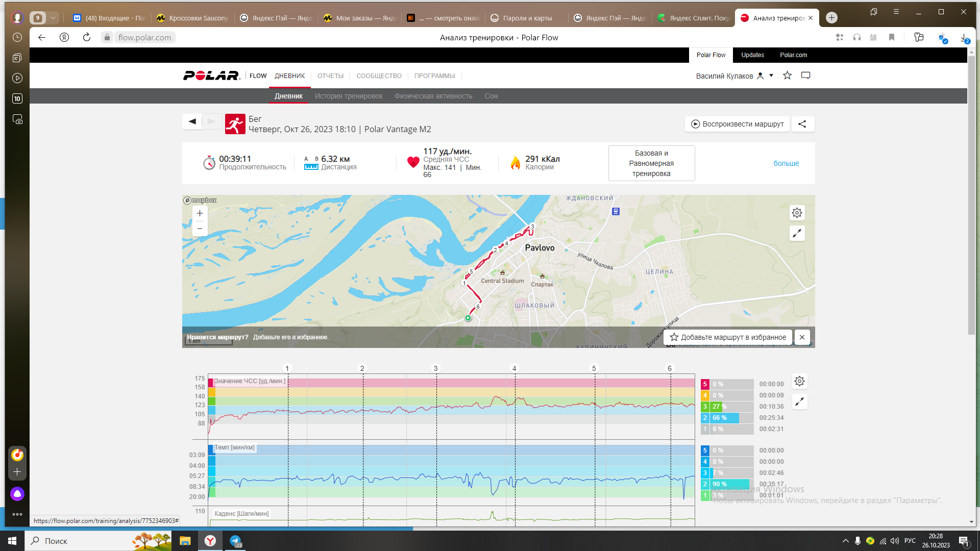Select lap 6 marker on graph
Viewport: 980px width, 551px height.
[x=670, y=368]
